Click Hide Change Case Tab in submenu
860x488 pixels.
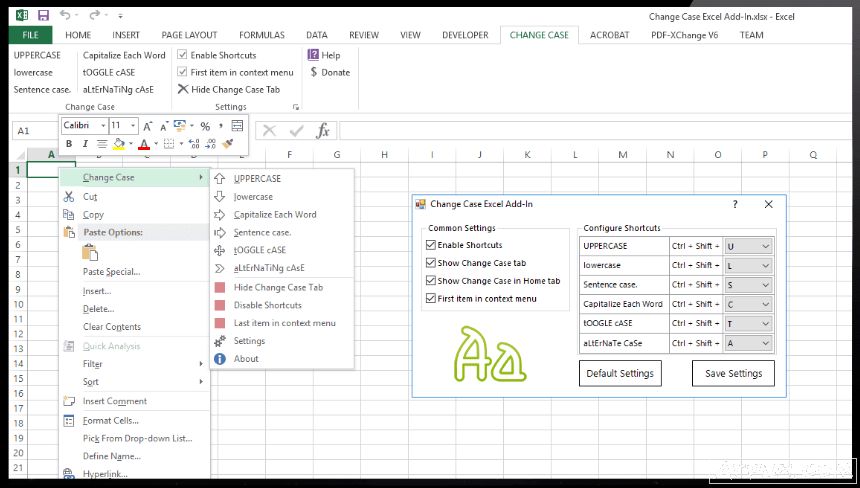(278, 287)
